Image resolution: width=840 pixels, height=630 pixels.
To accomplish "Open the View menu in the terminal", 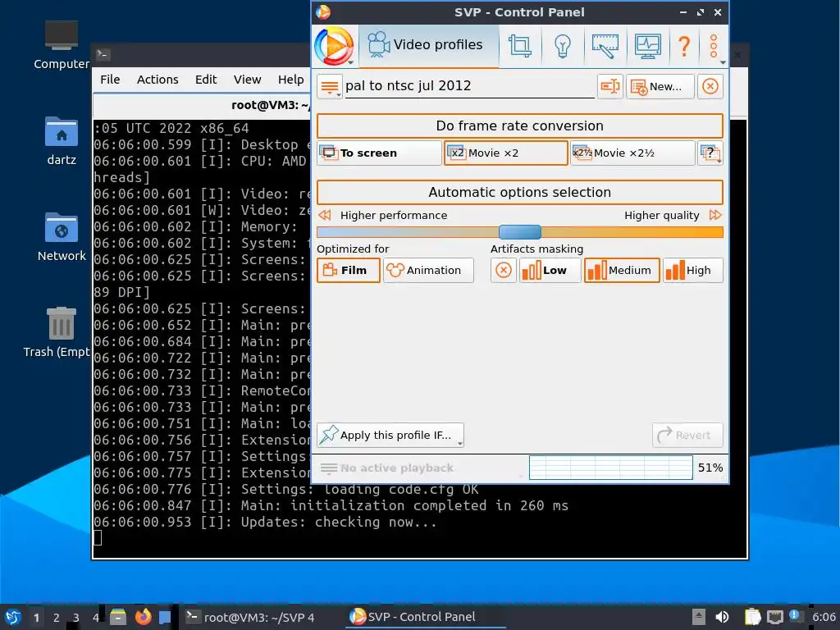I will (x=247, y=80).
